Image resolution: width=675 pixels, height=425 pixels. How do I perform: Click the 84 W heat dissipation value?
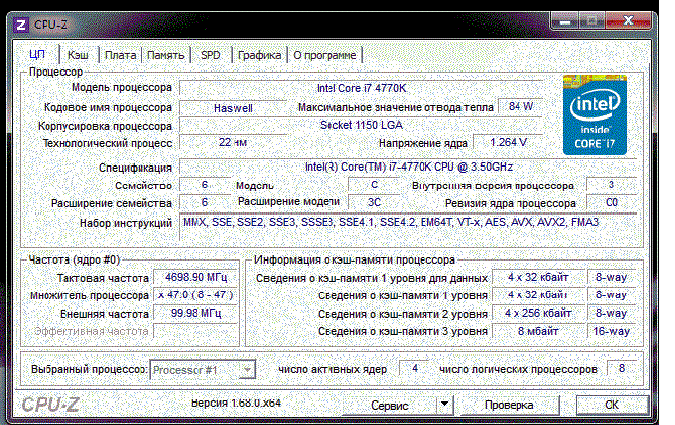pos(520,106)
